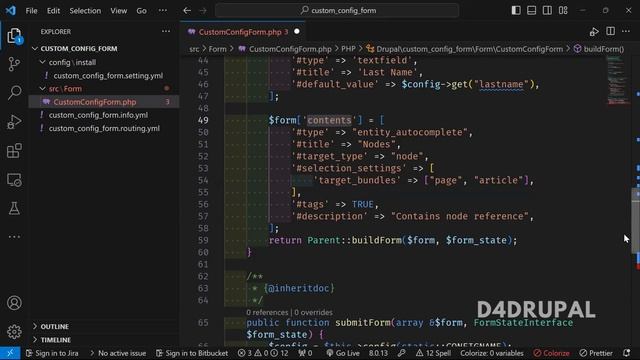The image size is (640, 360).
Task: Click the vertical editor scrollbar thumb
Action: [636, 220]
